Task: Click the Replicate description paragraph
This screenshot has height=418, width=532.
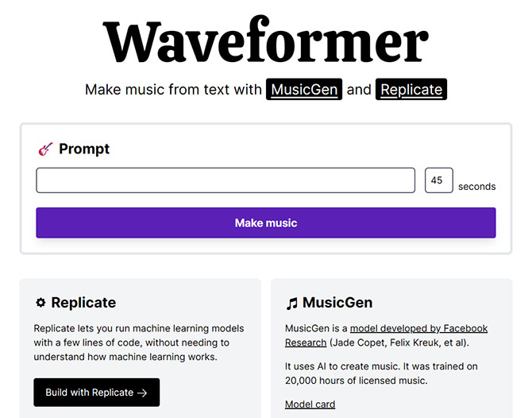Action: pos(139,343)
